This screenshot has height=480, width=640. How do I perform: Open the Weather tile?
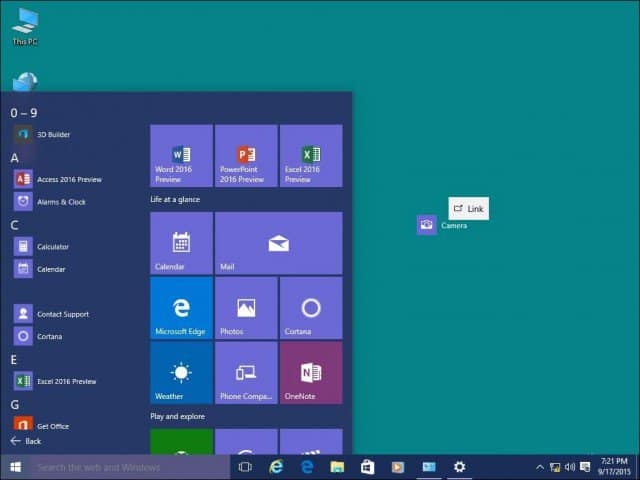coord(181,373)
